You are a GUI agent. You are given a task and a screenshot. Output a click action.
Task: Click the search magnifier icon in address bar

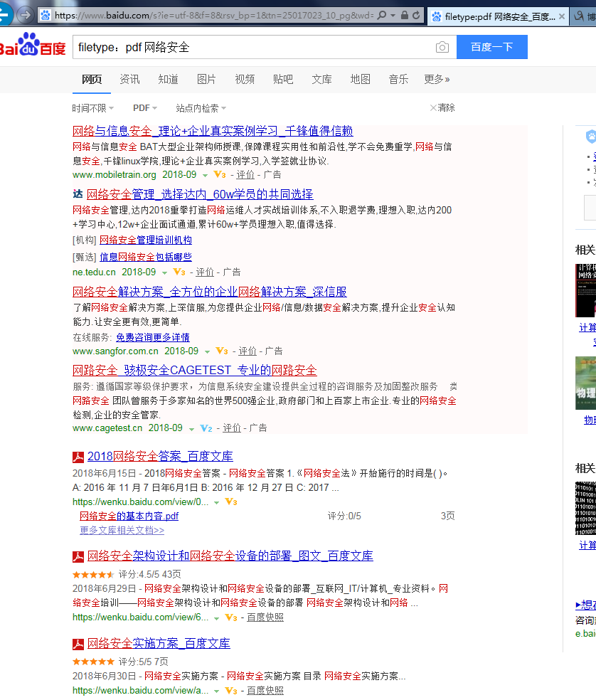(x=382, y=15)
